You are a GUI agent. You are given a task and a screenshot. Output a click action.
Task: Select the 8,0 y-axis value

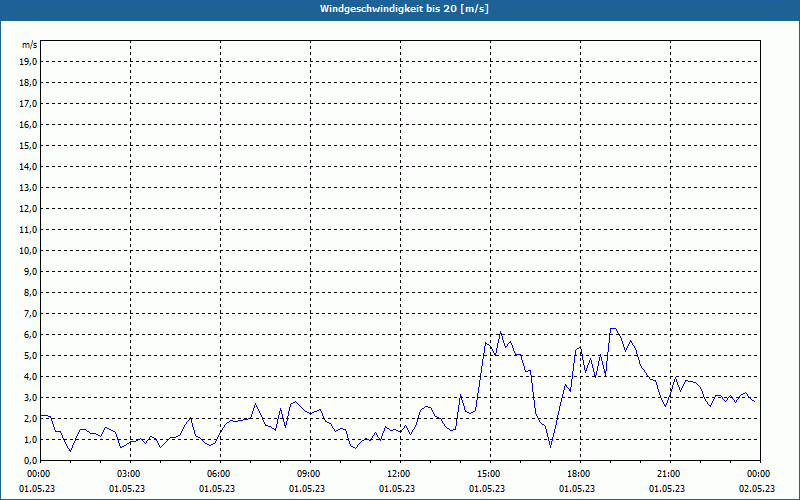(x=30, y=292)
